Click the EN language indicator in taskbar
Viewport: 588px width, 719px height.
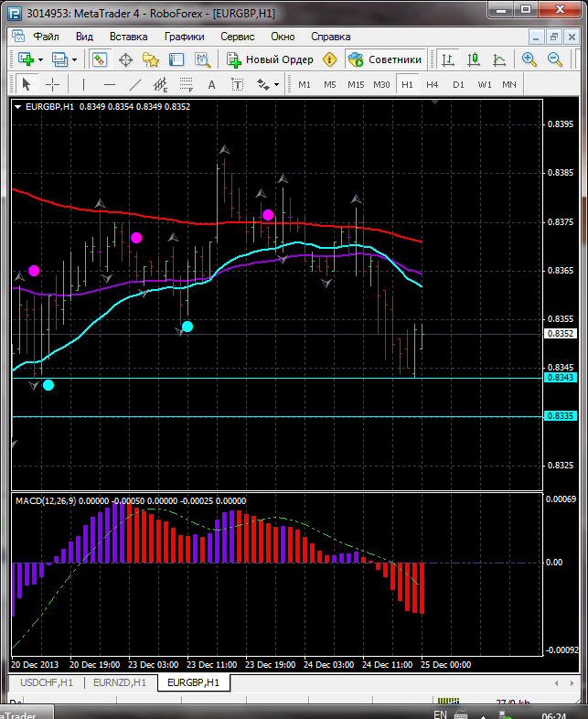click(x=440, y=713)
